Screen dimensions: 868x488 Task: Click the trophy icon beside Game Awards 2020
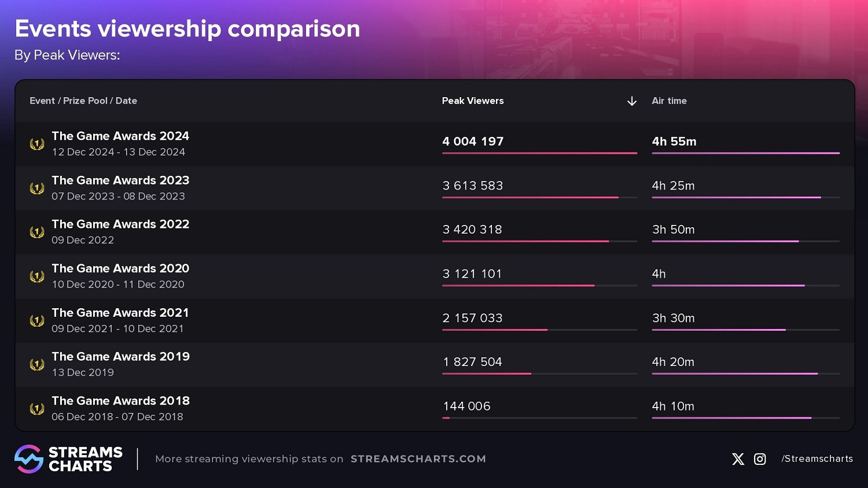(37, 276)
